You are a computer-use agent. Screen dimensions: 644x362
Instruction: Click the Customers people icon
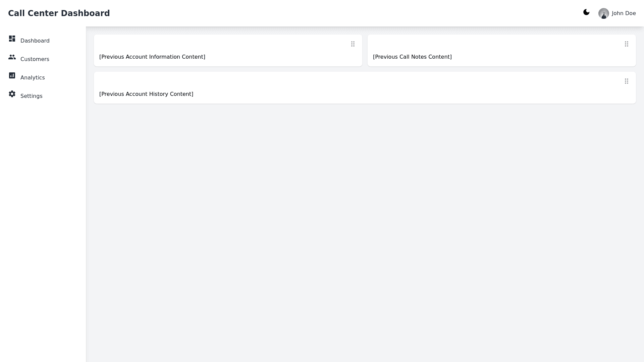click(12, 57)
